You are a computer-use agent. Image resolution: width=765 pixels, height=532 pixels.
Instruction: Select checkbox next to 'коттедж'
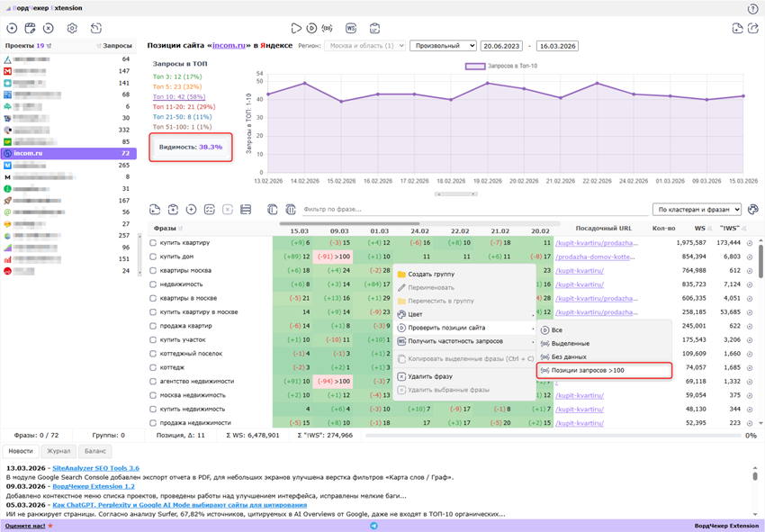click(154, 367)
